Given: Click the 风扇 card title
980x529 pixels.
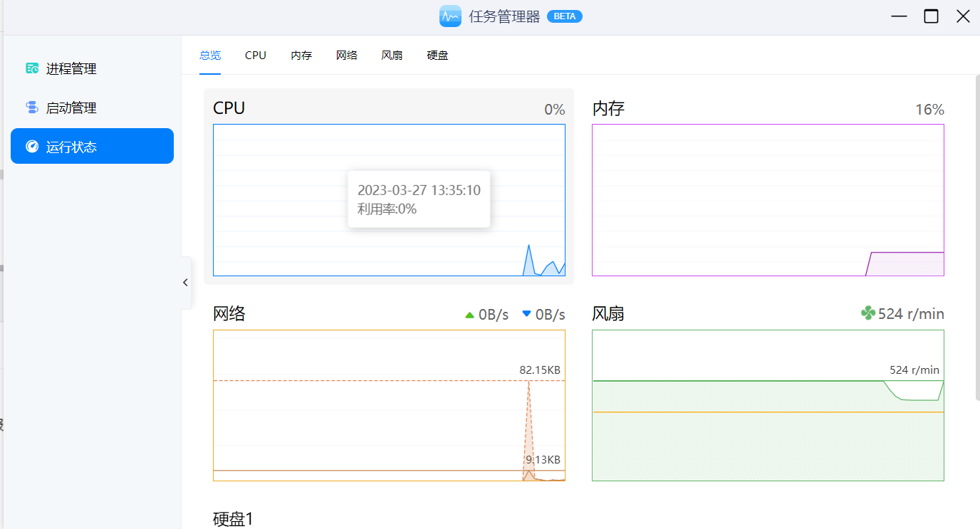Looking at the screenshot, I should (608, 314).
